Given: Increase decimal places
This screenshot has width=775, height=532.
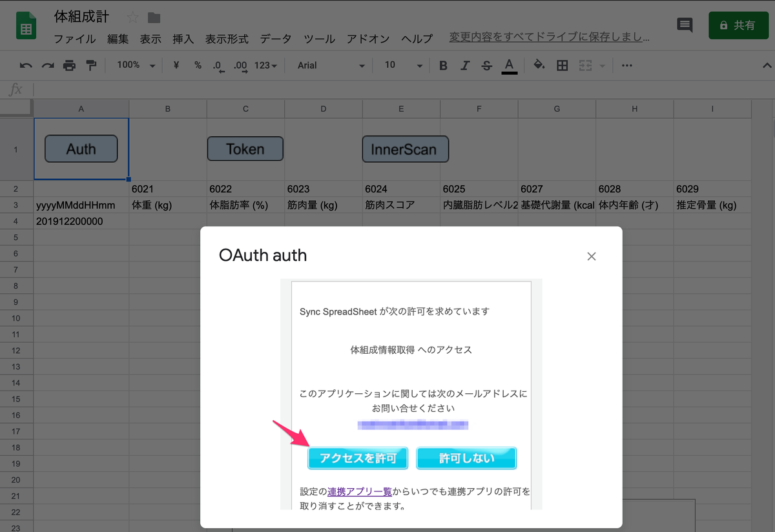Looking at the screenshot, I should pos(240,65).
